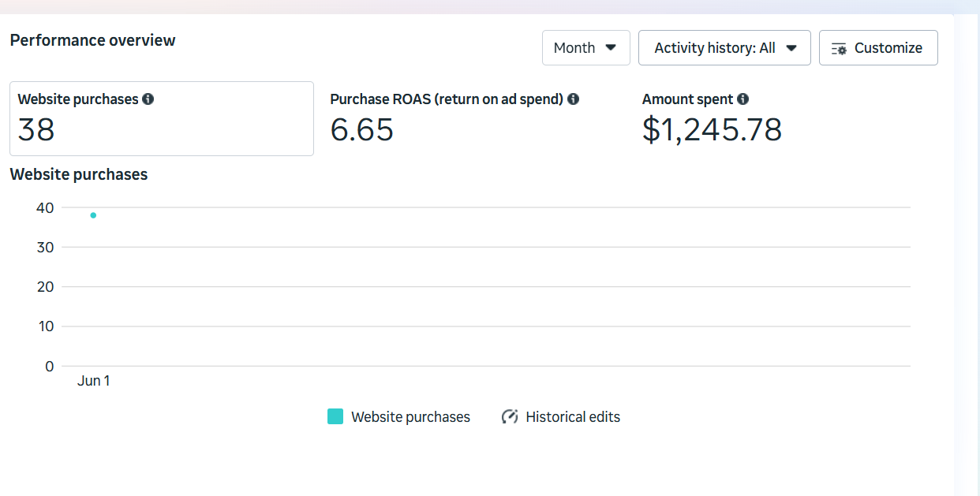Click the Purchase ROAS info icon
The image size is (980, 496).
click(573, 99)
